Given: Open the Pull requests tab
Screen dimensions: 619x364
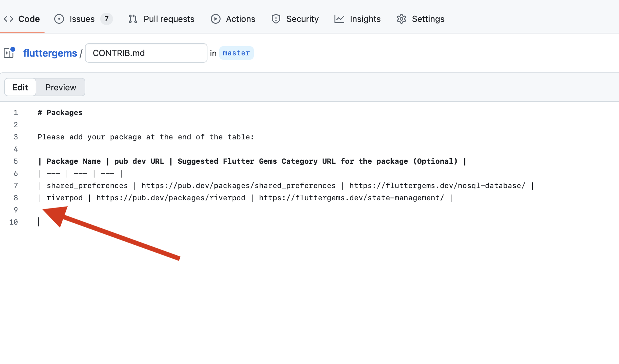Looking at the screenshot, I should (161, 19).
